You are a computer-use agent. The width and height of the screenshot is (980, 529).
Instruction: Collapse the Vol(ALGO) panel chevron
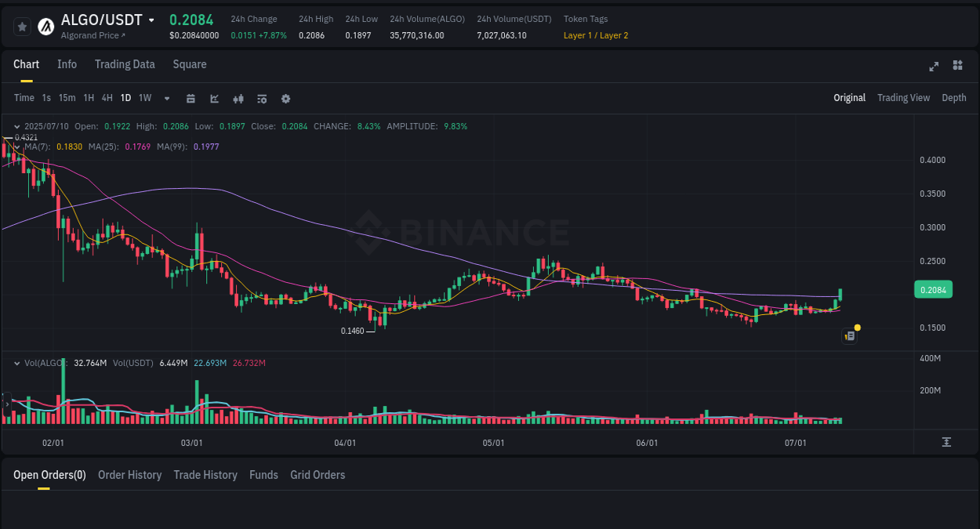tap(17, 363)
